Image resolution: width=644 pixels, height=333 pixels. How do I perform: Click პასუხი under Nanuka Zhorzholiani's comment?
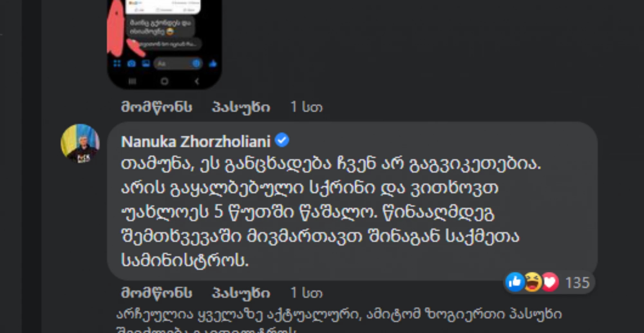pyautogui.click(x=241, y=293)
